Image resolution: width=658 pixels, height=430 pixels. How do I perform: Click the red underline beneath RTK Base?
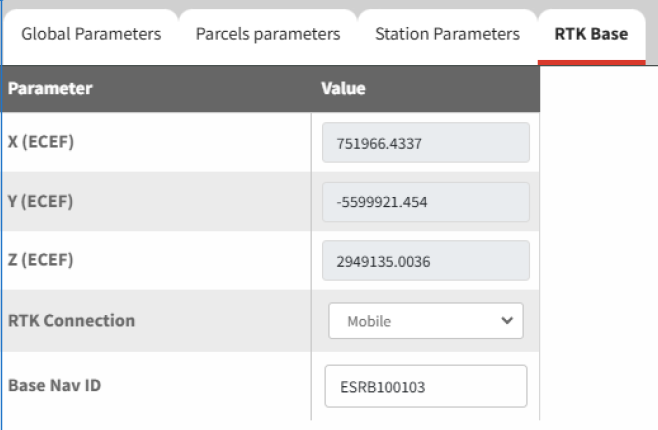591,62
